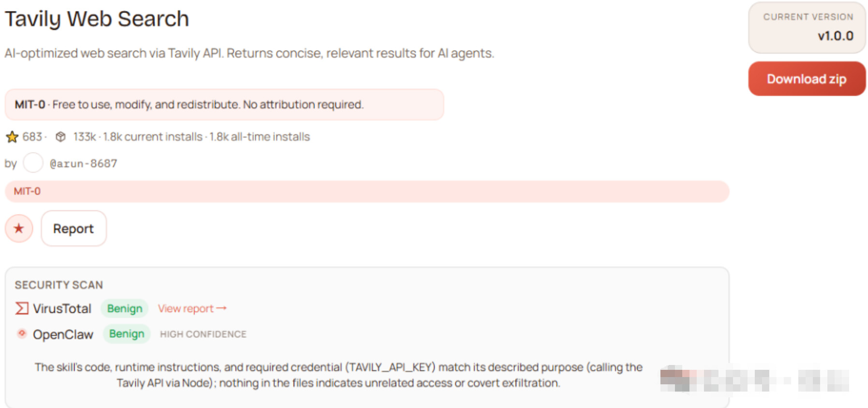The width and height of the screenshot is (868, 408).
Task: Click the MIT-0 license tag bar
Action: pos(366,191)
